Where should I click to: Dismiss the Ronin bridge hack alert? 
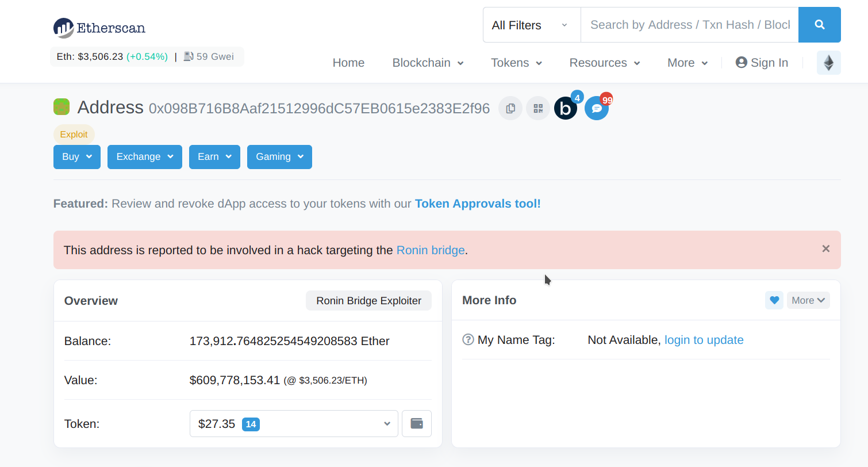click(x=826, y=249)
